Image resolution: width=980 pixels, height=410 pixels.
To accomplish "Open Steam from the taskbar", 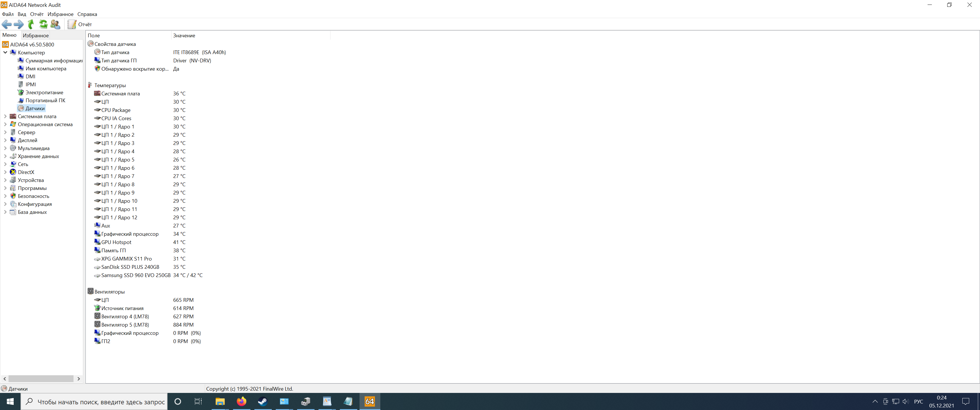I will click(x=262, y=401).
